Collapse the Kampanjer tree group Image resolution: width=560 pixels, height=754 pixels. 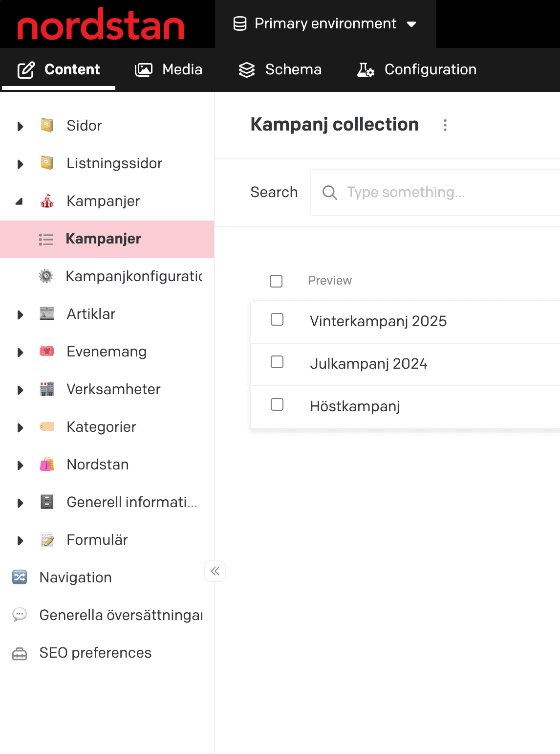20,201
